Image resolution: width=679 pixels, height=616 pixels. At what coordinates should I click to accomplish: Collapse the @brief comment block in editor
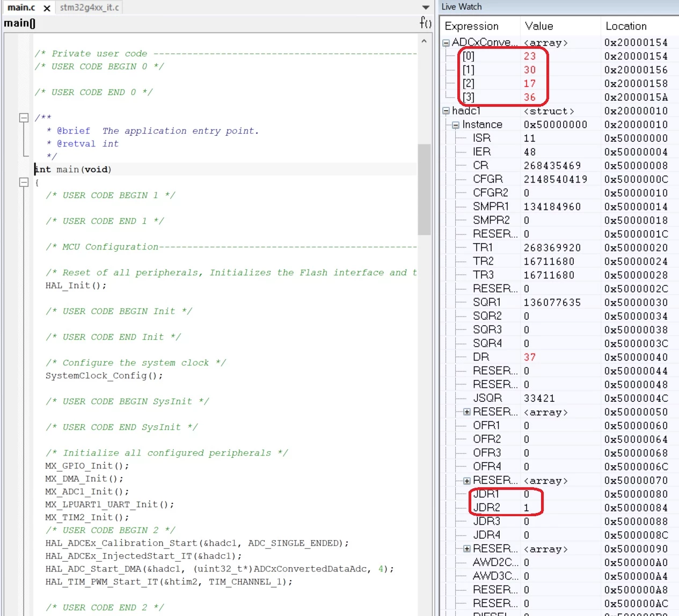pos(24,118)
